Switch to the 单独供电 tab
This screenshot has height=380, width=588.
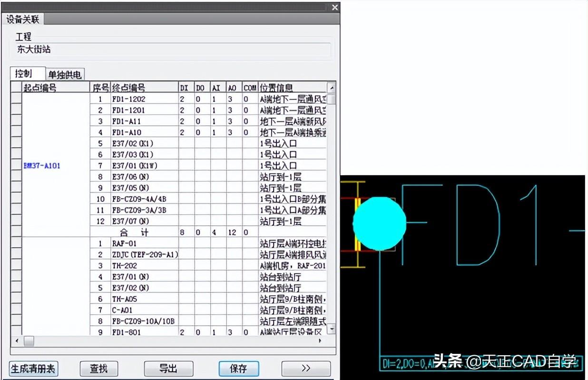pos(65,74)
